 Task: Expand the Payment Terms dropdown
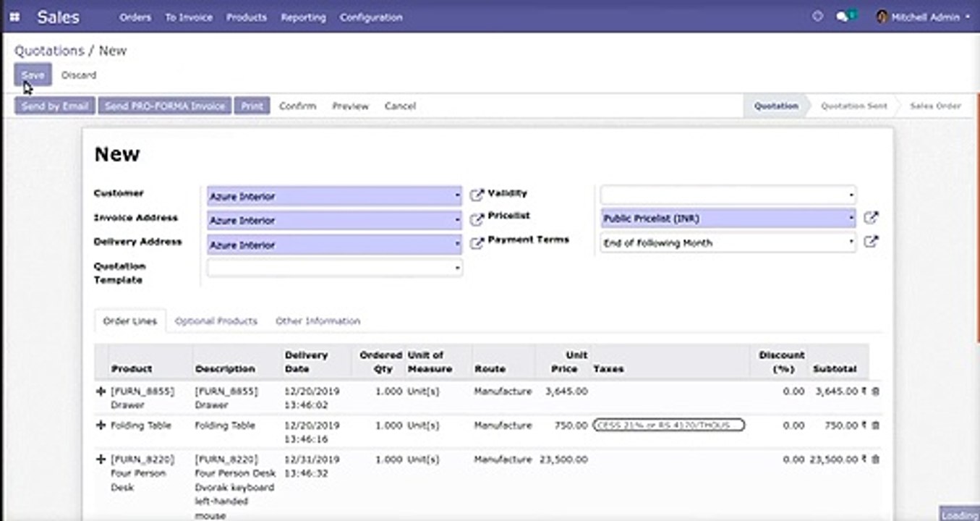click(x=851, y=243)
